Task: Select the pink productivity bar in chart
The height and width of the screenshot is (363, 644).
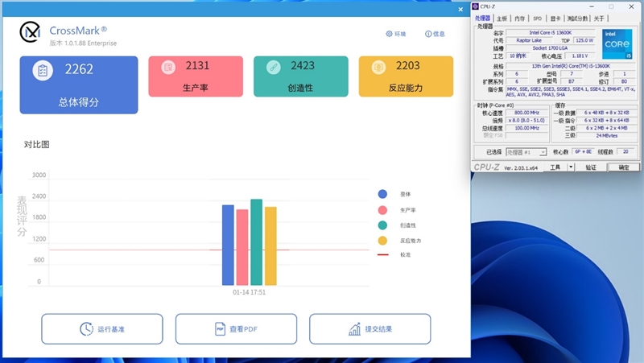Action: pos(242,247)
